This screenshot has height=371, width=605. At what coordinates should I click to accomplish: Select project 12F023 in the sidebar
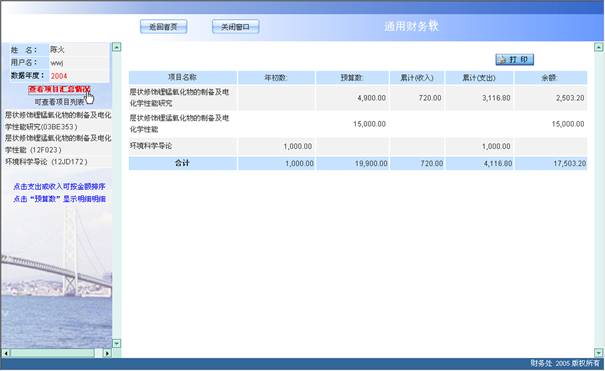click(x=58, y=143)
